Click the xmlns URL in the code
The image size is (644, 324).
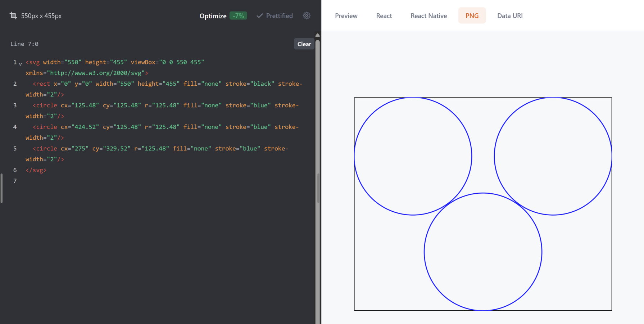coord(96,73)
